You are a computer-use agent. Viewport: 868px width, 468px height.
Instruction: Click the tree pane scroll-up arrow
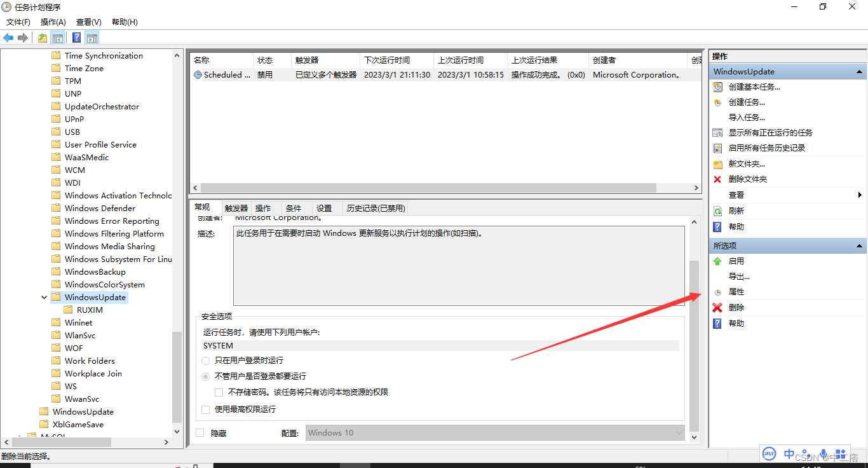click(x=177, y=56)
